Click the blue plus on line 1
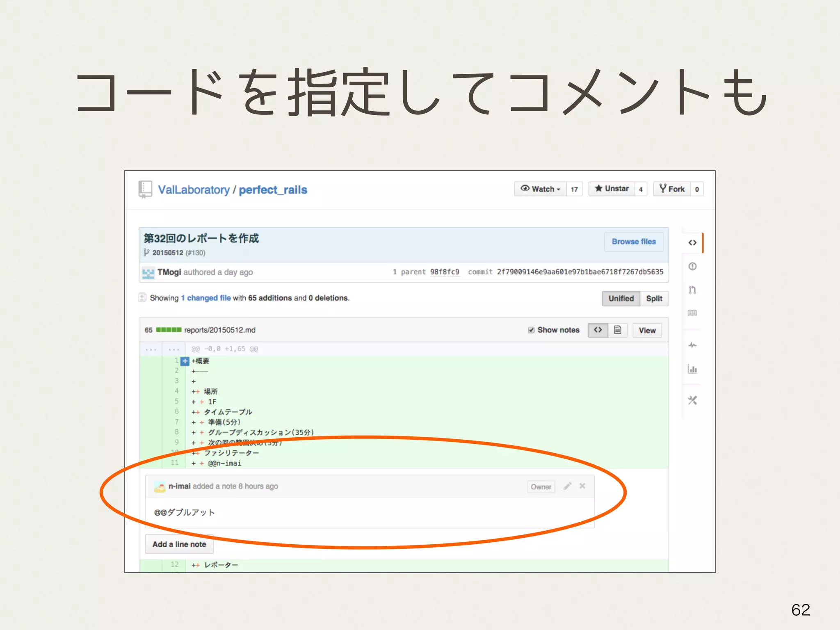 [x=185, y=361]
